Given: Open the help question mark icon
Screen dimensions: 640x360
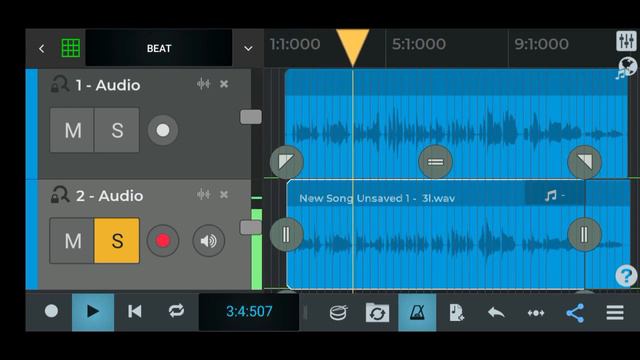Looking at the screenshot, I should click(x=626, y=276).
